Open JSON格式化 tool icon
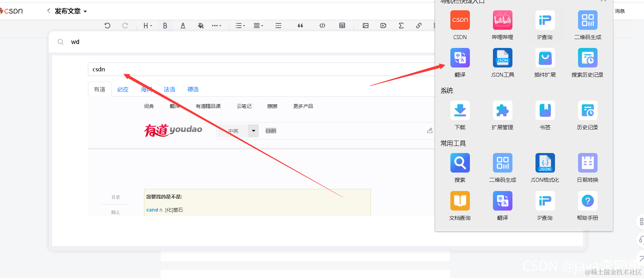Viewport: 644px width, 278px height. click(x=545, y=163)
